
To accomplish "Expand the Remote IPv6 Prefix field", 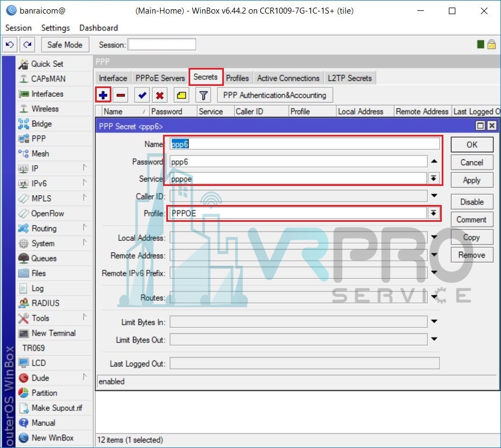I will (x=434, y=272).
